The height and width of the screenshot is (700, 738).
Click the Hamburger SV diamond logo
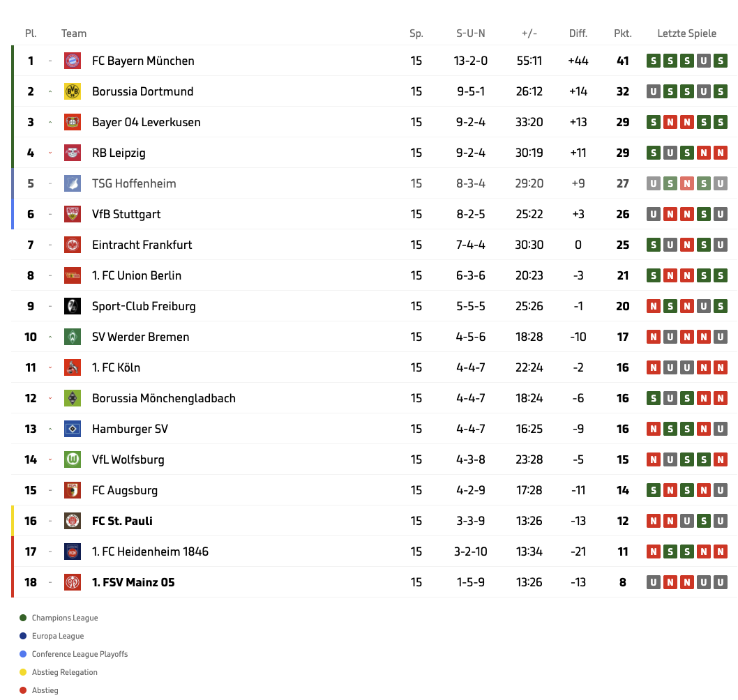[x=73, y=429]
